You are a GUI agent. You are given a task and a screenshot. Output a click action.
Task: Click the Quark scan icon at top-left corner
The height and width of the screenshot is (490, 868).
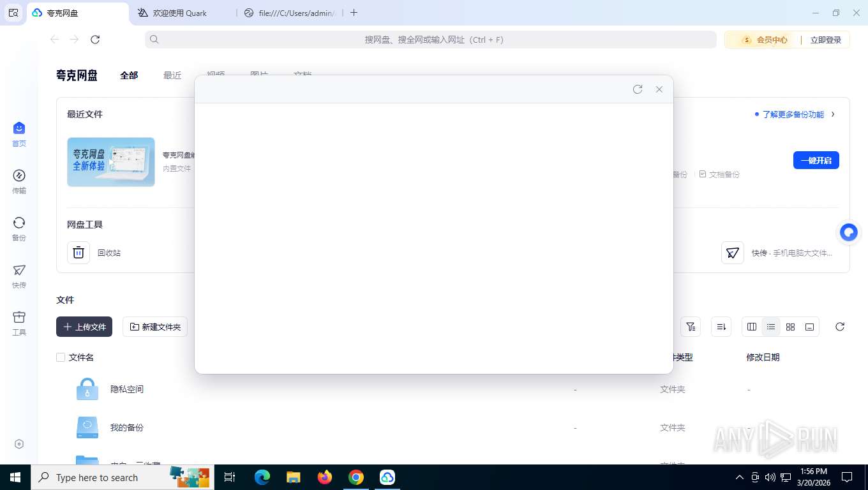(13, 13)
